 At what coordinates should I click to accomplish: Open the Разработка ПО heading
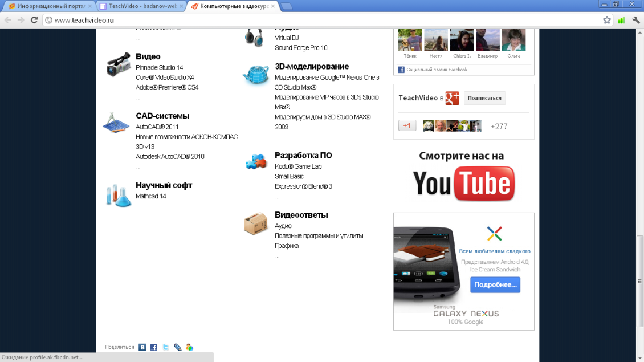(x=303, y=156)
